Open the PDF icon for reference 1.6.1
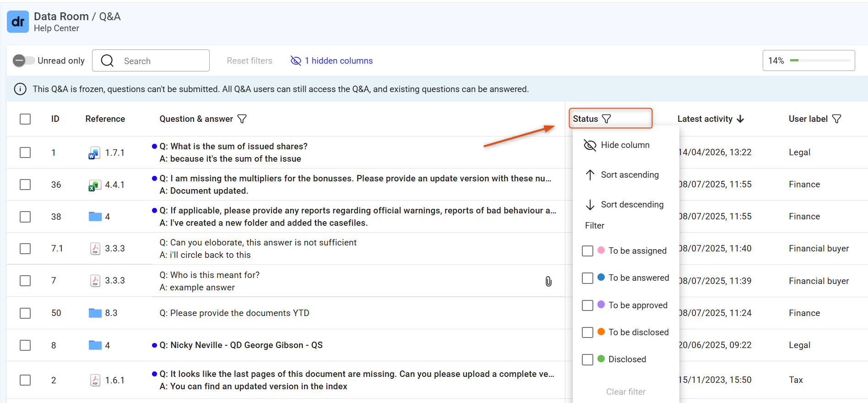This screenshot has width=868, height=403. pos(95,380)
